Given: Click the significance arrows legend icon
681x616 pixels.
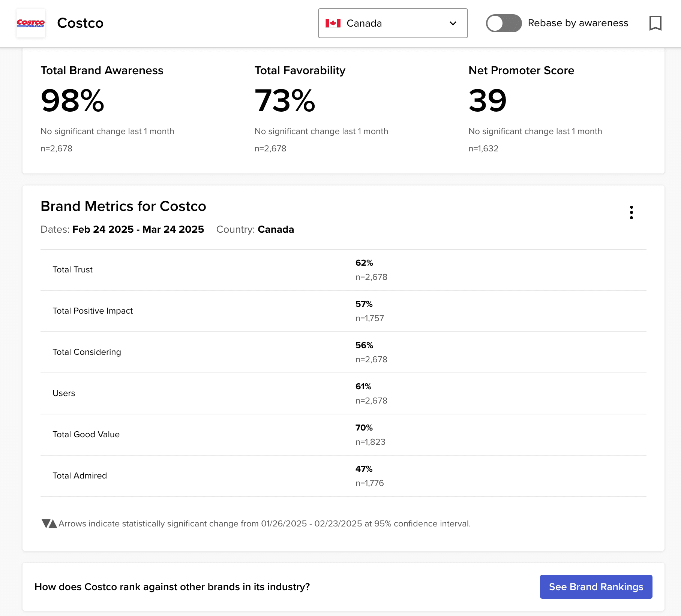Looking at the screenshot, I should 49,523.
